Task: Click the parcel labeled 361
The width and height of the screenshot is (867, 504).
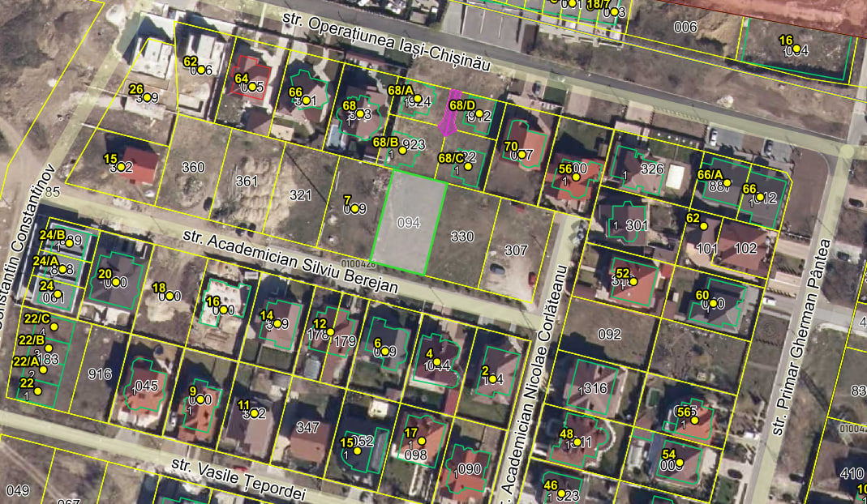Action: [247, 181]
